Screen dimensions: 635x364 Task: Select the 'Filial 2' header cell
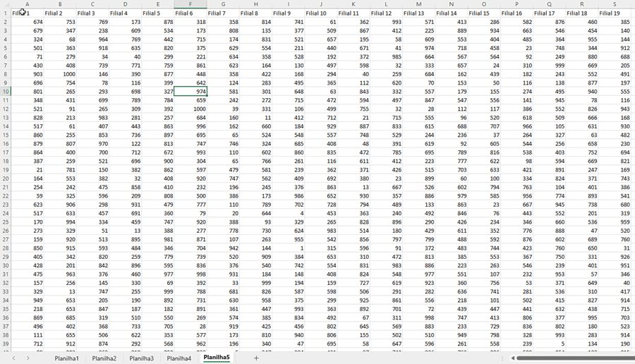(60, 13)
